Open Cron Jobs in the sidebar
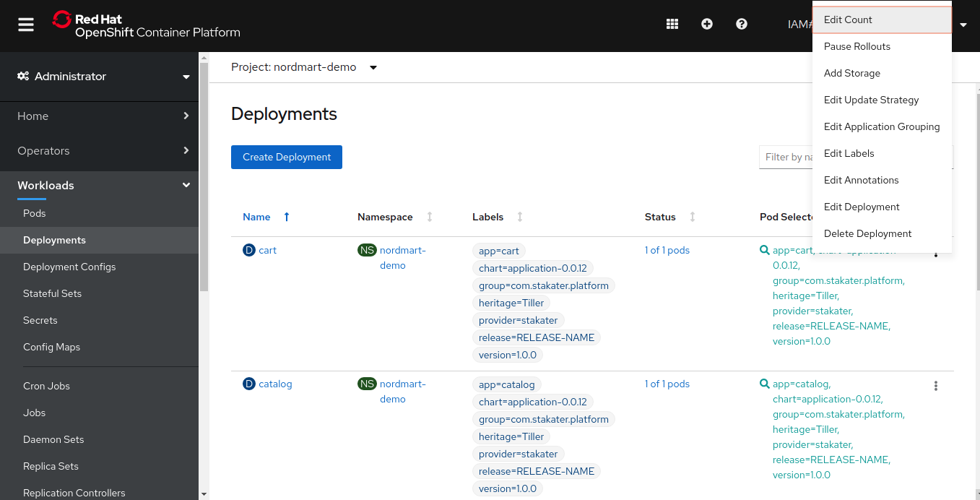The image size is (980, 500). [x=99, y=386]
